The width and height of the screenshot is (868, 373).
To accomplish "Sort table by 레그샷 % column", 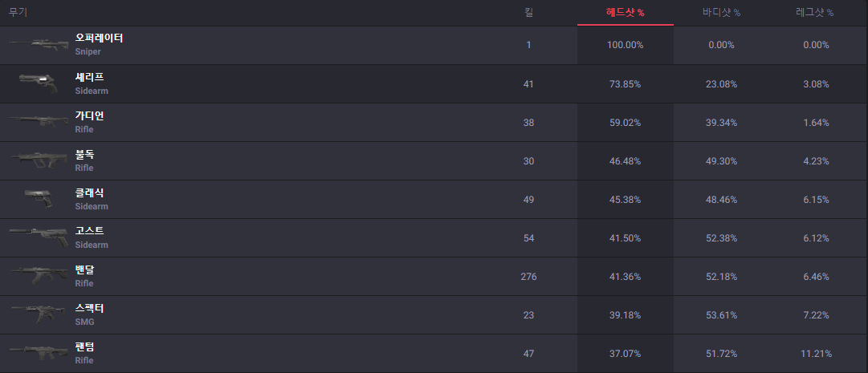I will coord(815,13).
